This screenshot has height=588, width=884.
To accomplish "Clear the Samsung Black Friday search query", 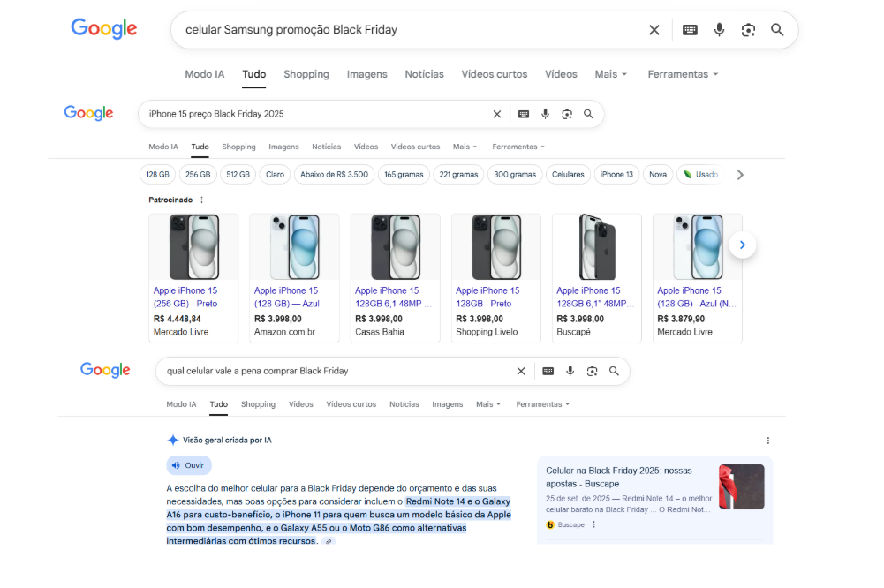I will (654, 30).
